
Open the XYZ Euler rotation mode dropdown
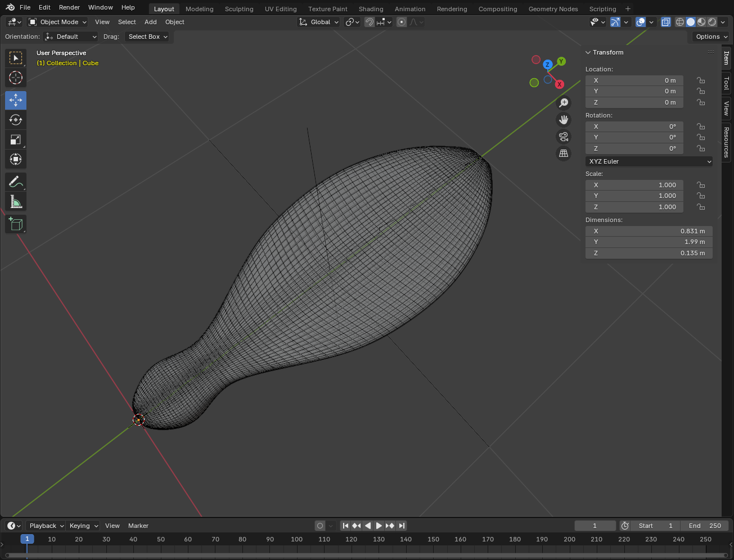pos(649,161)
